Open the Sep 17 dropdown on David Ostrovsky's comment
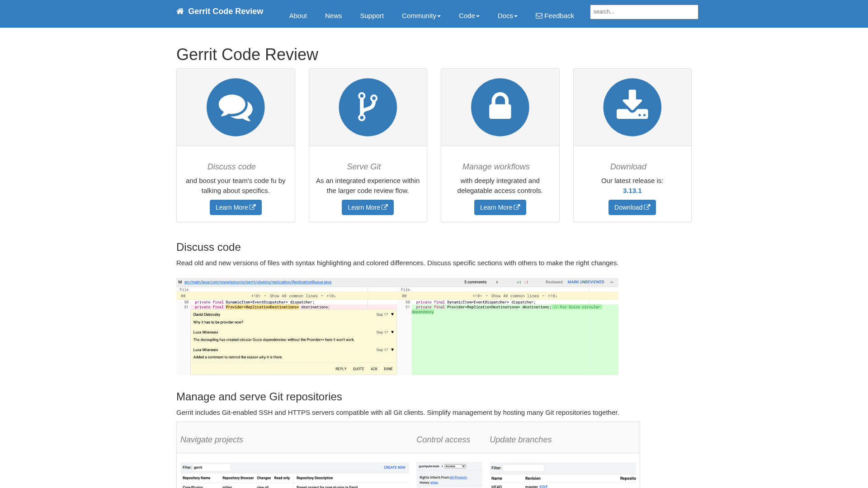The image size is (868, 488). tap(391, 314)
